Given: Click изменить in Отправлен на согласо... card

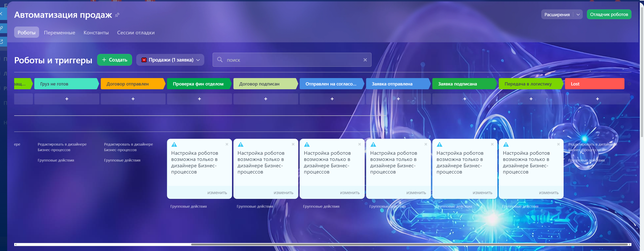Looking at the screenshot, I should coord(350,193).
